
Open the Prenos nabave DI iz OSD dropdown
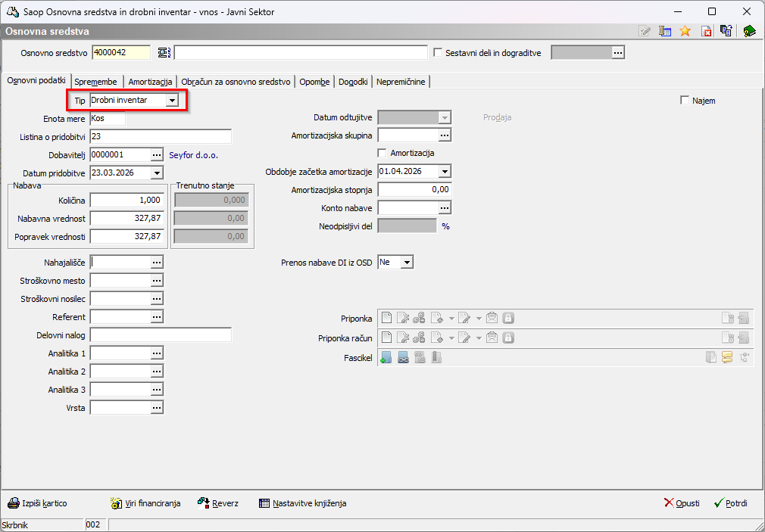[x=407, y=263]
